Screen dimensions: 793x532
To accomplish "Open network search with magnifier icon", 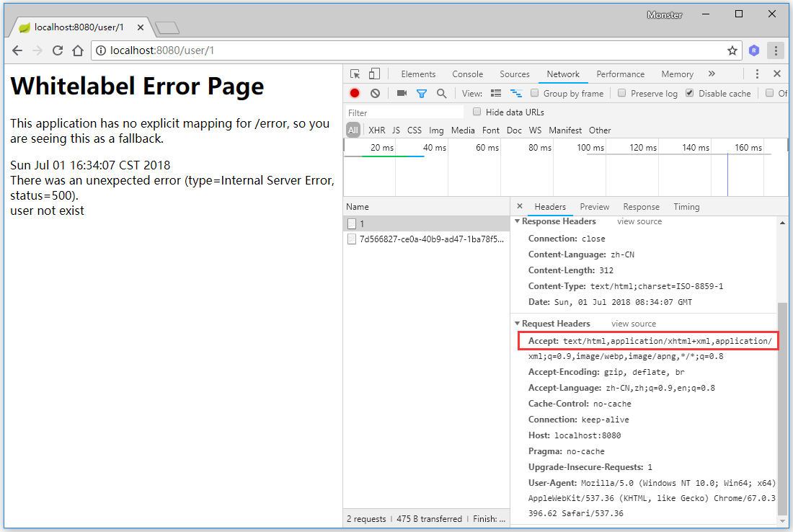I will 441,93.
